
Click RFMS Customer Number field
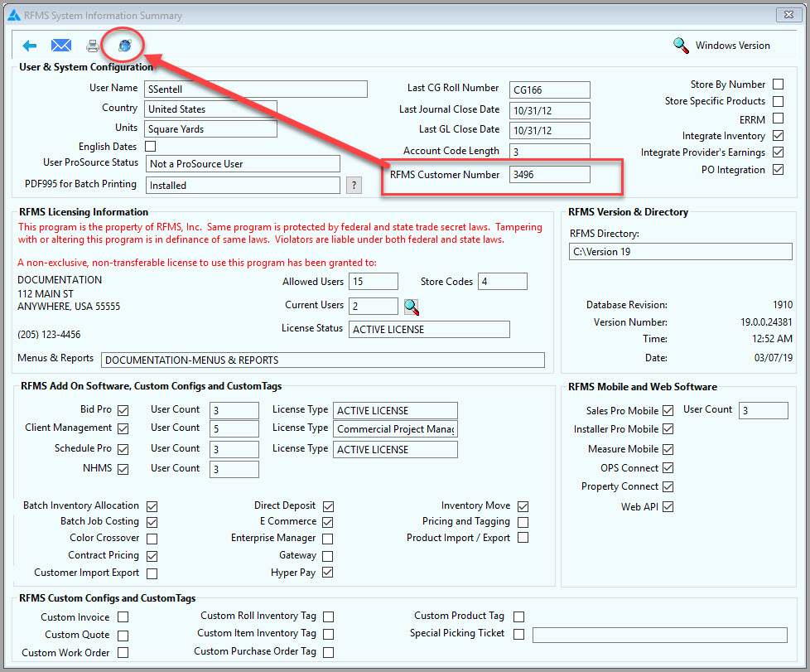(x=550, y=174)
